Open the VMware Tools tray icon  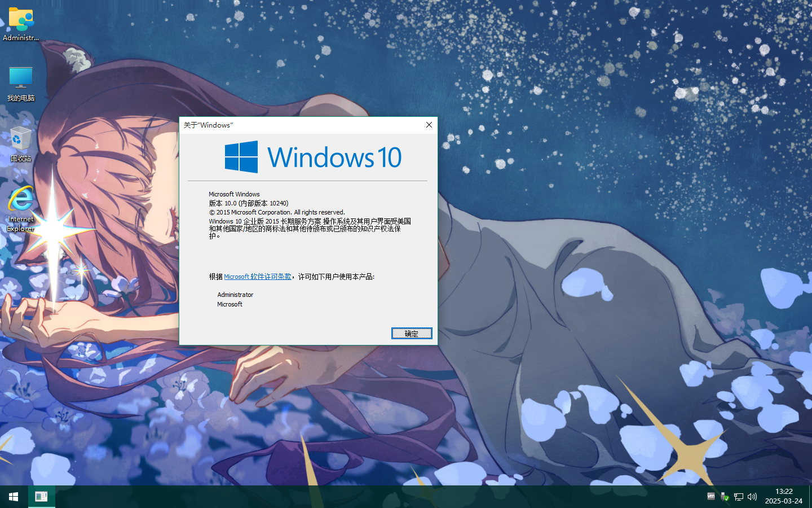(x=711, y=497)
